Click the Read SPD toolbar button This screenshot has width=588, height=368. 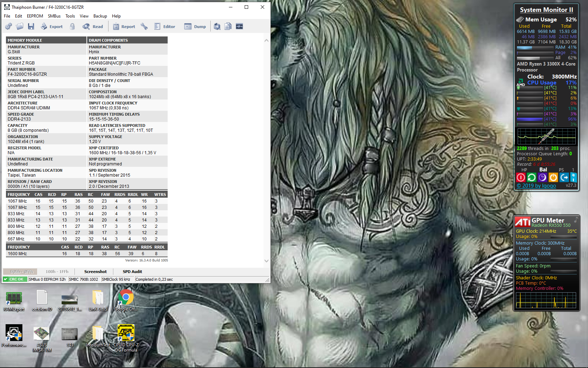93,27
